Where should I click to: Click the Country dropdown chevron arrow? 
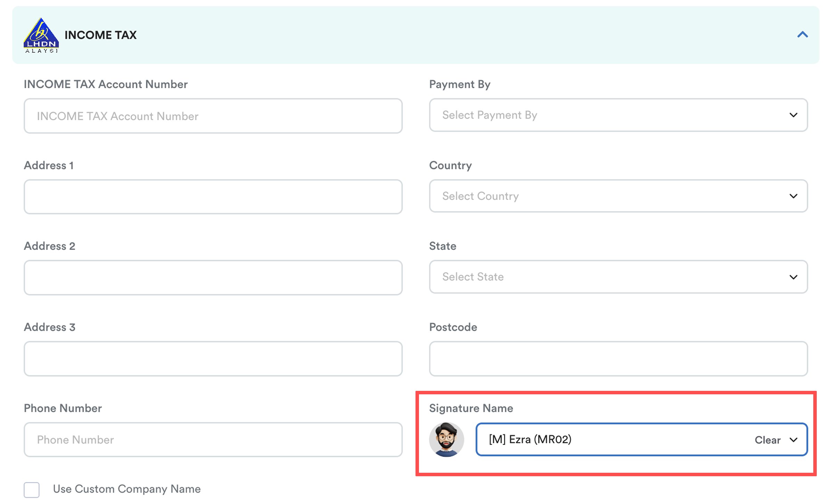click(793, 196)
